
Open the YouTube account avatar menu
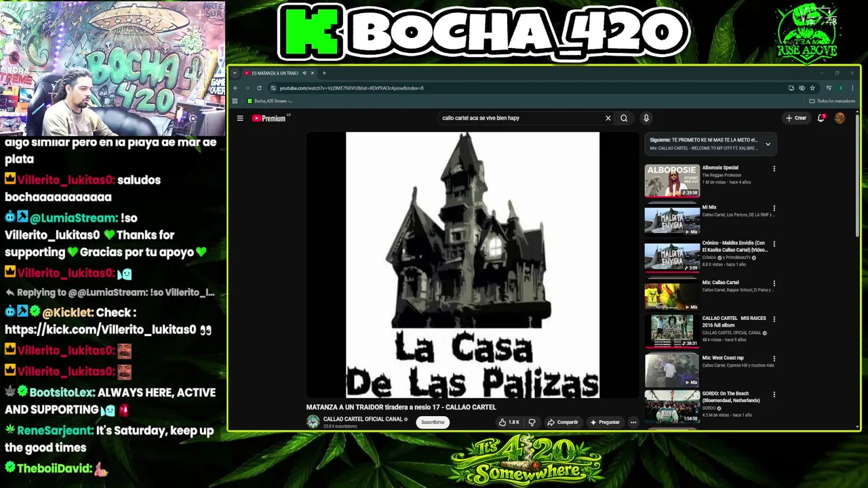840,118
